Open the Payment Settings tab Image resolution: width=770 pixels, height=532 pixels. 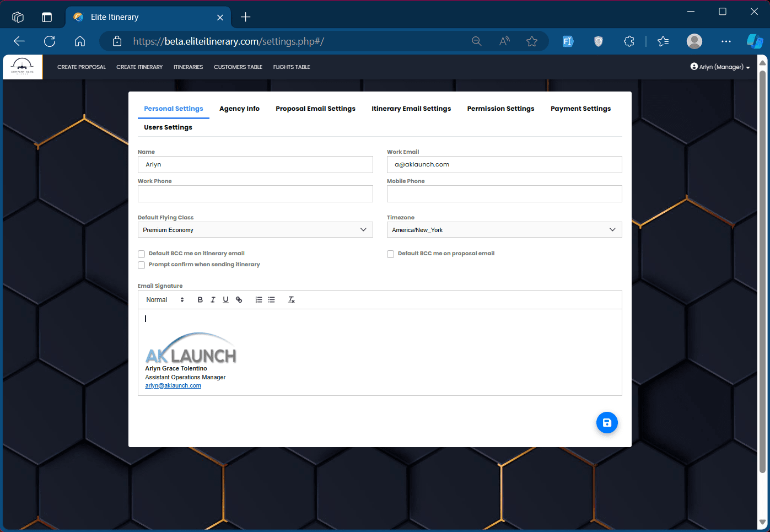(x=580, y=109)
